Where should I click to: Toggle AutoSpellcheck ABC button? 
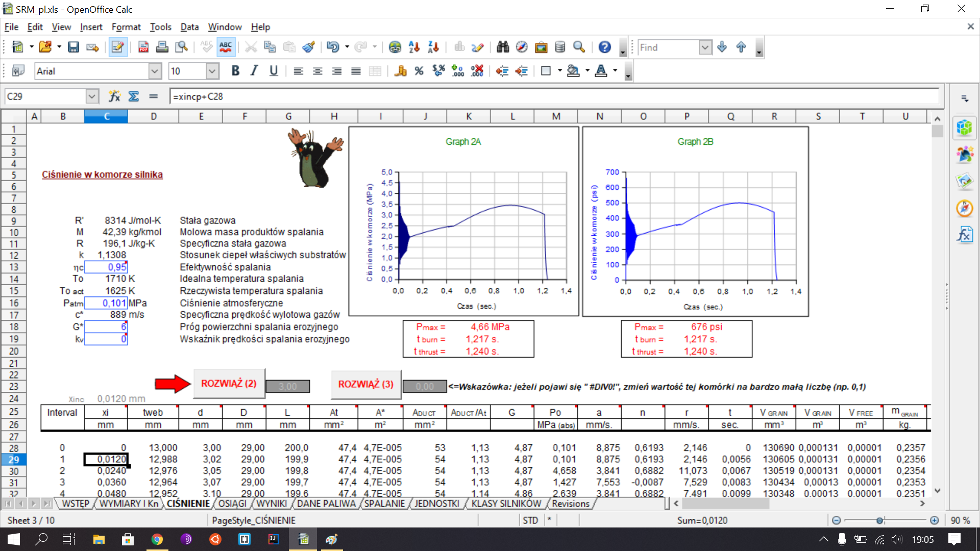225,47
